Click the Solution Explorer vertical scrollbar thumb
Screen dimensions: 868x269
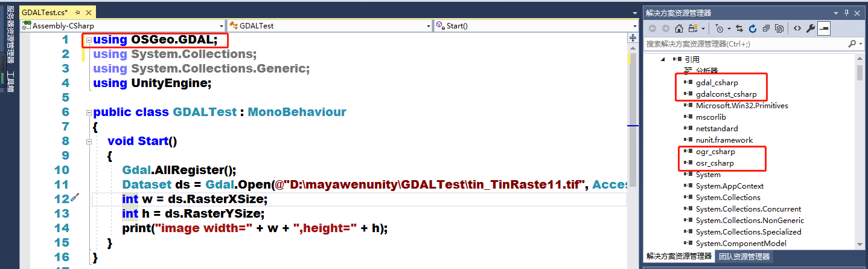(x=860, y=73)
